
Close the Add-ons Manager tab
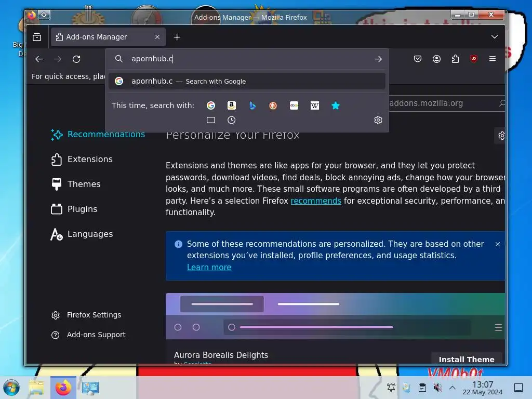tap(157, 37)
